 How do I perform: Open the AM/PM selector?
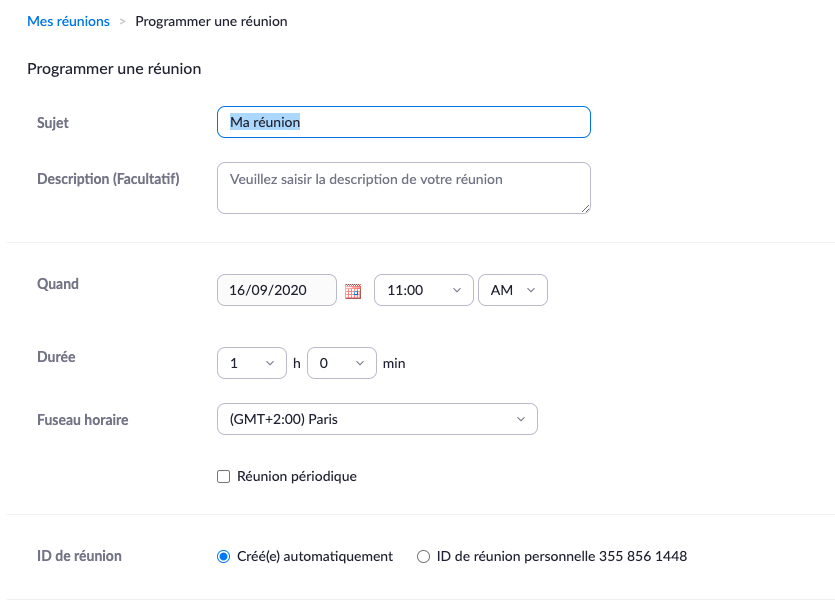click(513, 290)
